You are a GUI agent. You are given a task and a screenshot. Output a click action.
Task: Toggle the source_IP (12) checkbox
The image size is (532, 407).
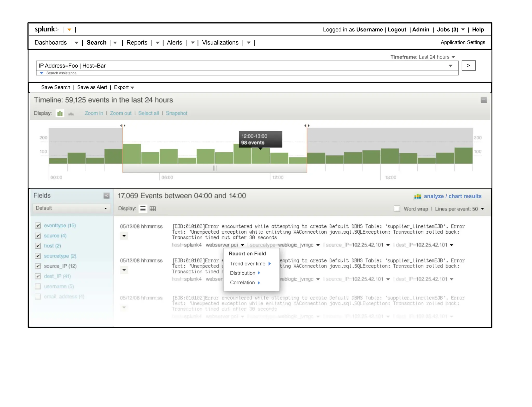coord(38,266)
